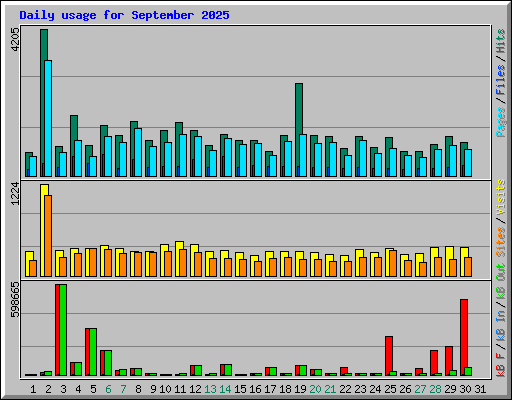
Task: Click the day 2 yellow visits bar
Action: tap(43, 190)
